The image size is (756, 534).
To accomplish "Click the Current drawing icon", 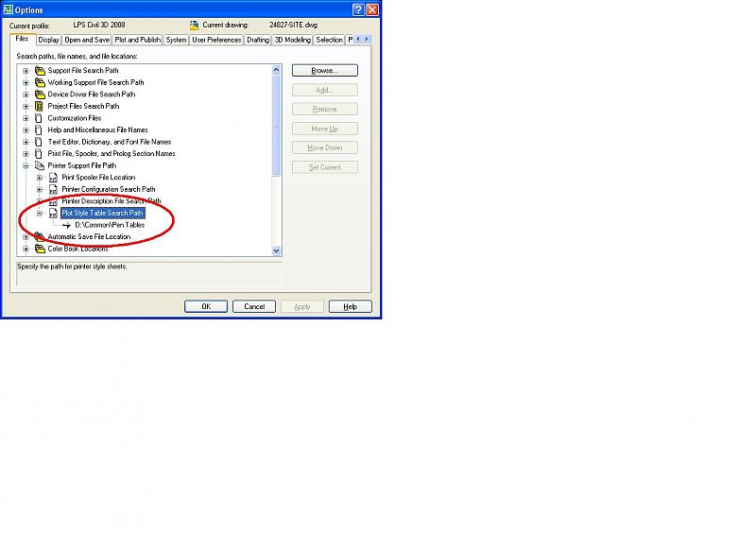I will [x=195, y=26].
